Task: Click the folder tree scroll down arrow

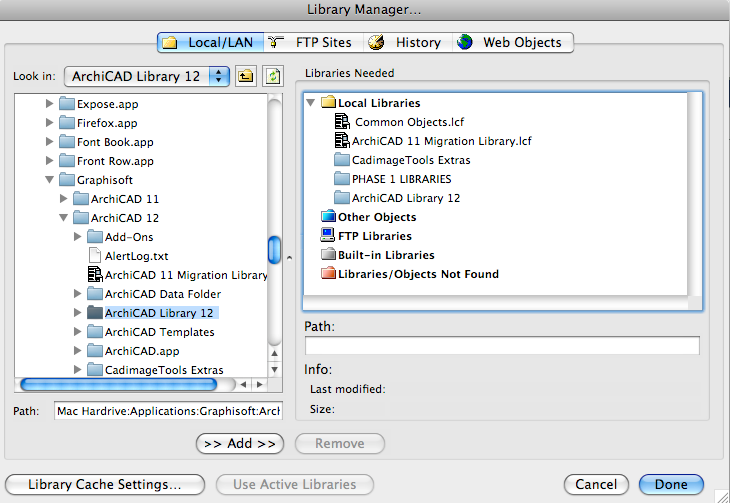Action: click(x=275, y=370)
